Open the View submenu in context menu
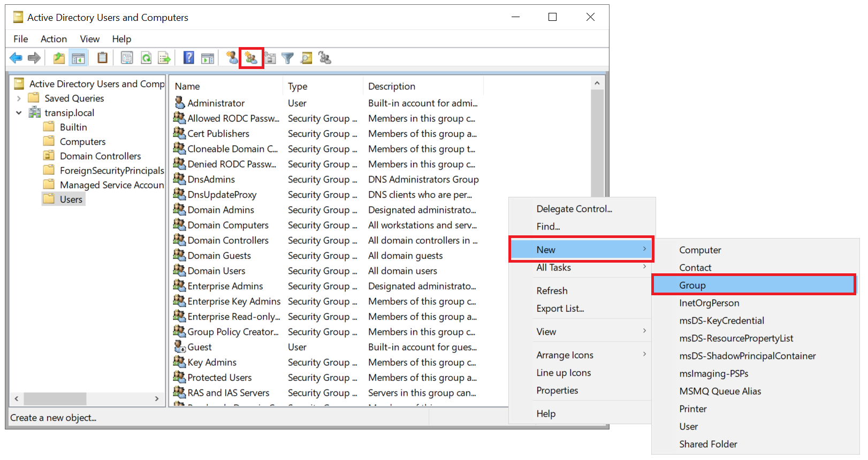This screenshot has width=868, height=460. (582, 332)
